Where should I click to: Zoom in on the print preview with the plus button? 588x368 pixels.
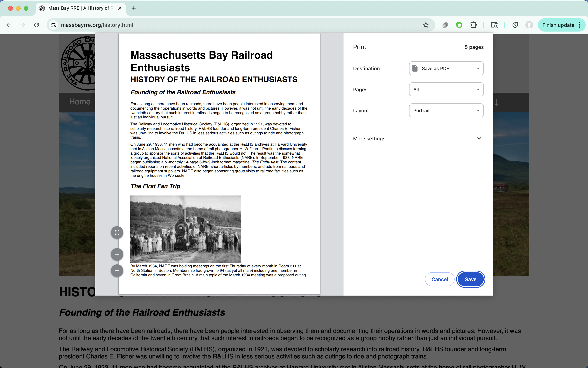(117, 254)
